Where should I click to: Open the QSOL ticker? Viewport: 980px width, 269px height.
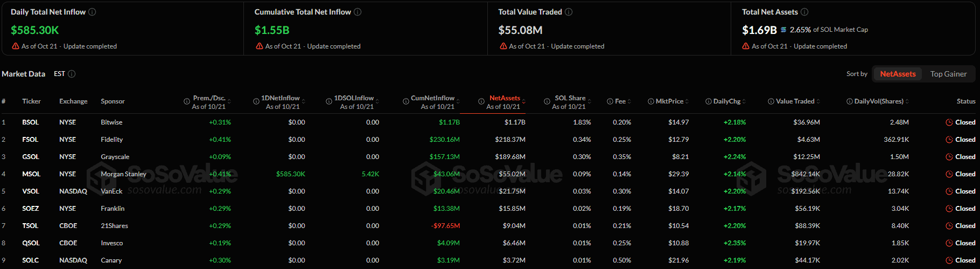[x=31, y=243]
